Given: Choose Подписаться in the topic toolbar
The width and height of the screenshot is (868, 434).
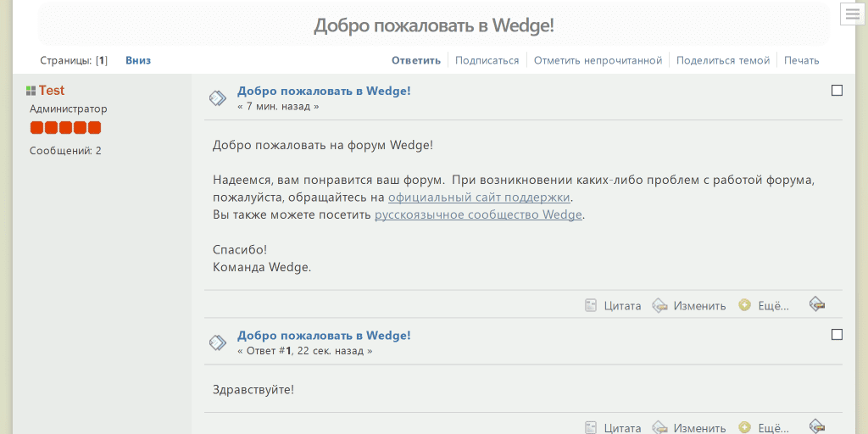Looking at the screenshot, I should (x=487, y=60).
